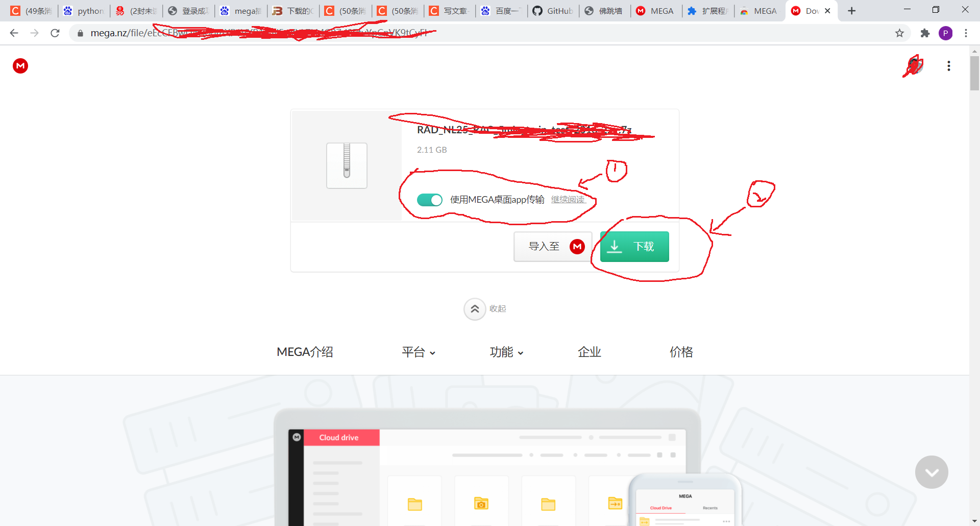Disable the 使用MEGA桌面app传输 toggle
The image size is (980, 526).
click(429, 200)
